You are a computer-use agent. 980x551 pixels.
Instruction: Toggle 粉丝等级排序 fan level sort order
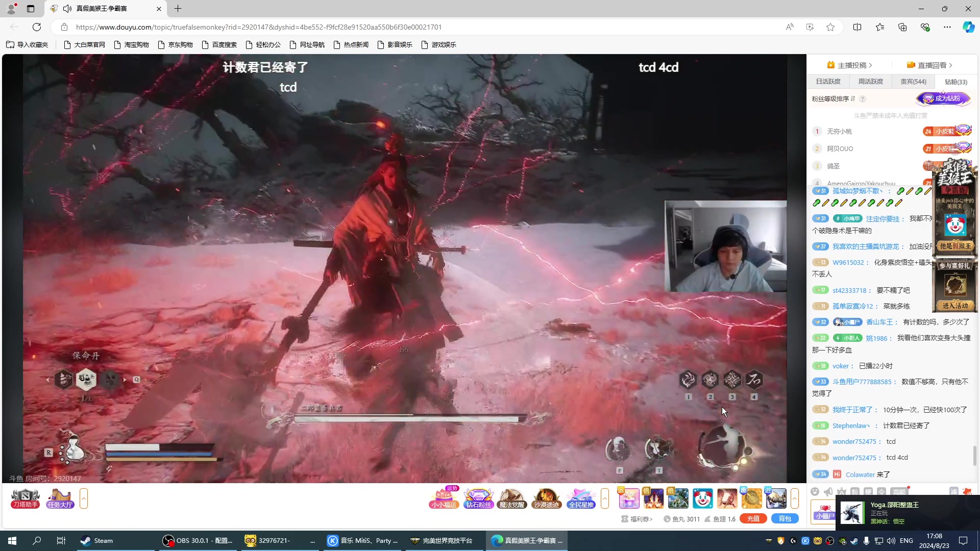(x=833, y=99)
